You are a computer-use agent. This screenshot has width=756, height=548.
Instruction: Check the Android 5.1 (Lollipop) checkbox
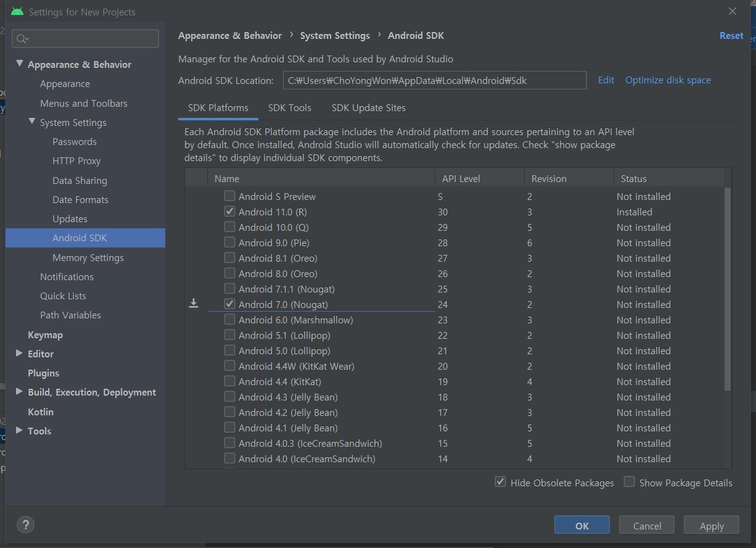(x=229, y=334)
